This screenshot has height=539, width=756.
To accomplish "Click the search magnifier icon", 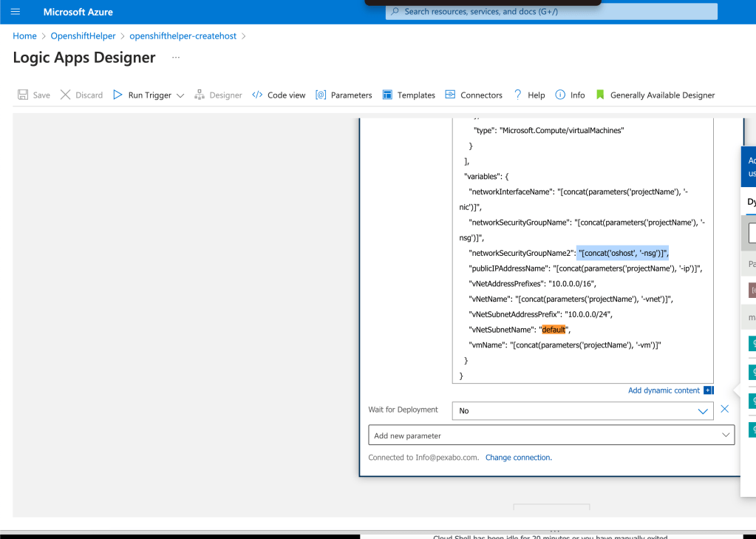I will 395,11.
